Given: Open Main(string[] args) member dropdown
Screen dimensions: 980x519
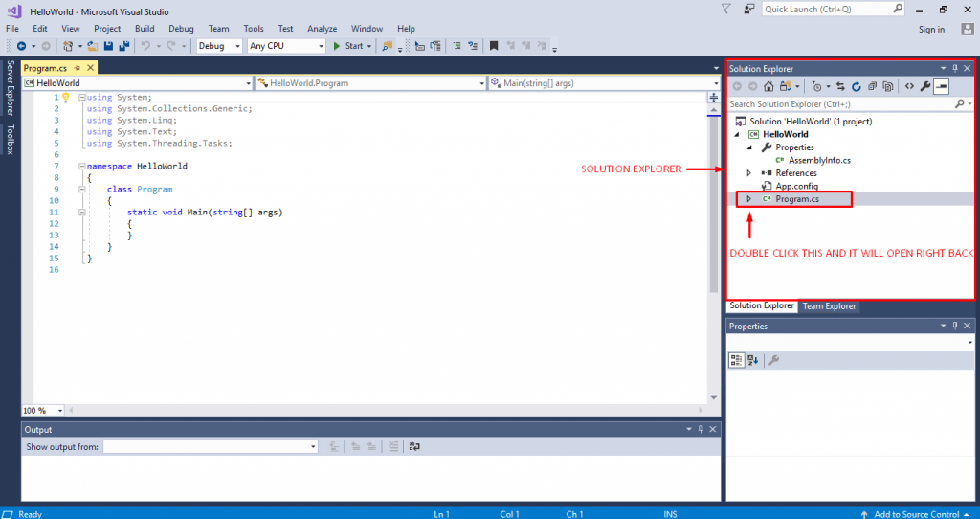Looking at the screenshot, I should [x=604, y=83].
